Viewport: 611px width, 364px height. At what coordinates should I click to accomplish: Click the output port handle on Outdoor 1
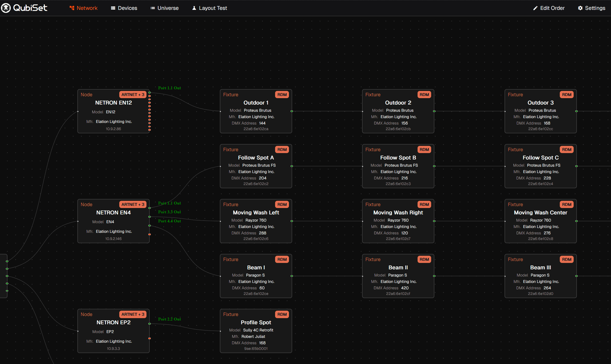[x=292, y=111]
